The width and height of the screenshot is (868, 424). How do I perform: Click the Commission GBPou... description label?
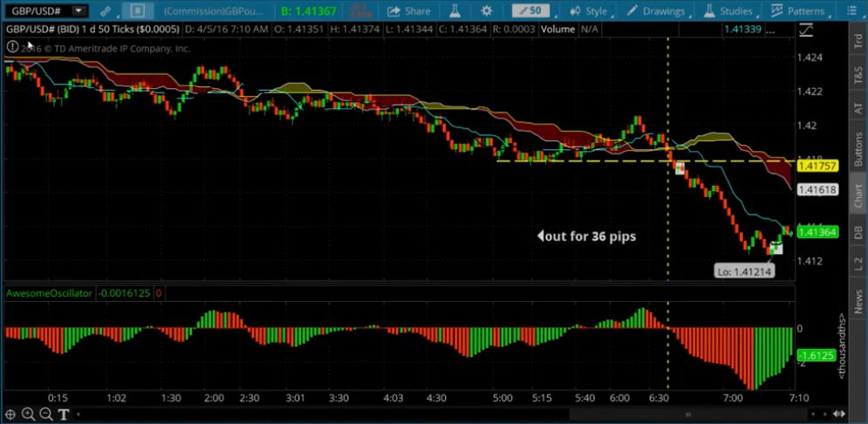(214, 11)
